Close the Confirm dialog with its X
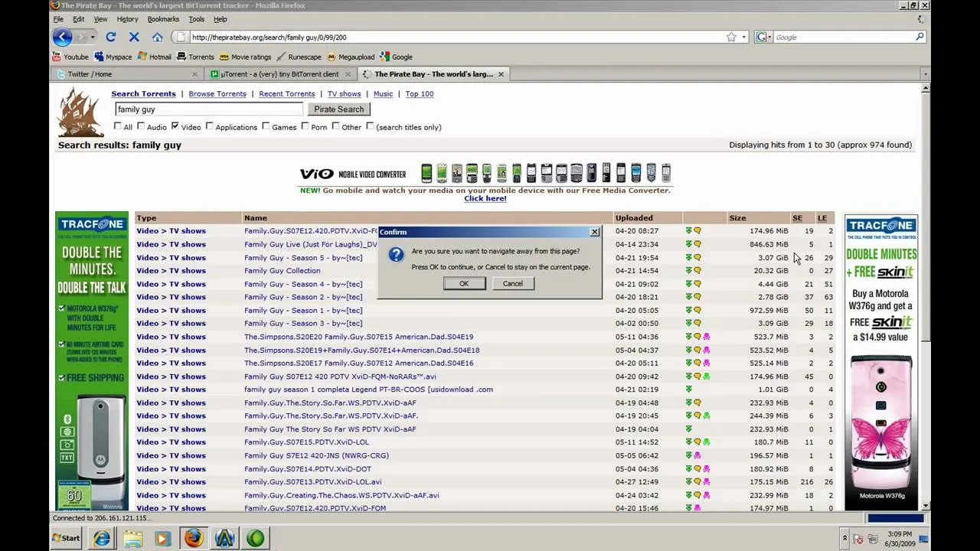 click(x=595, y=232)
